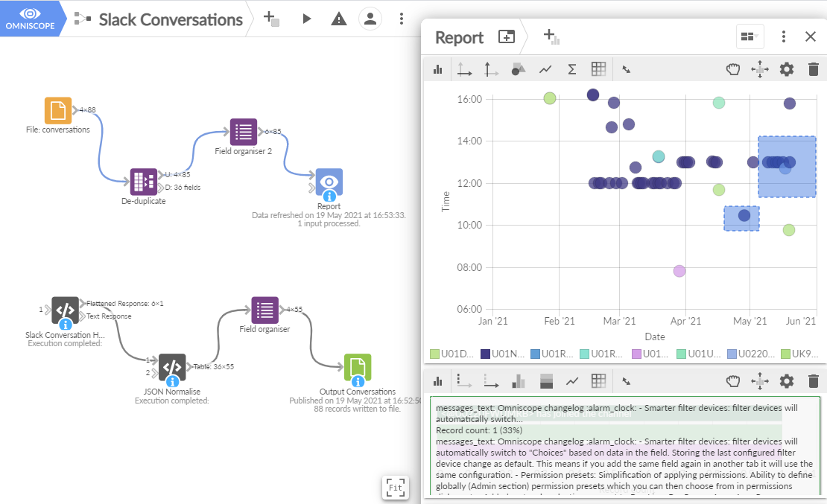This screenshot has width=827, height=504.
Task: Open the Report panel options menu
Action: pyautogui.click(x=784, y=36)
